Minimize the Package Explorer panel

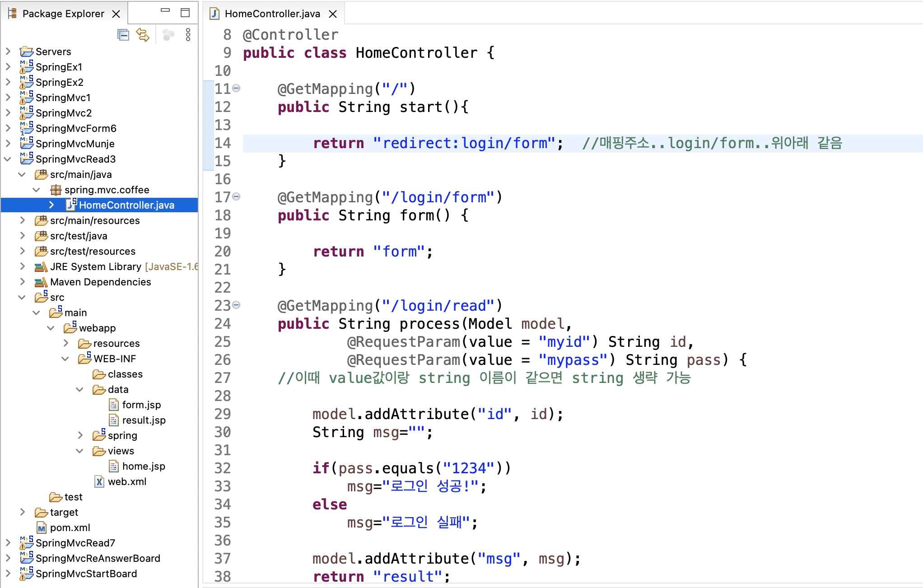pyautogui.click(x=165, y=11)
